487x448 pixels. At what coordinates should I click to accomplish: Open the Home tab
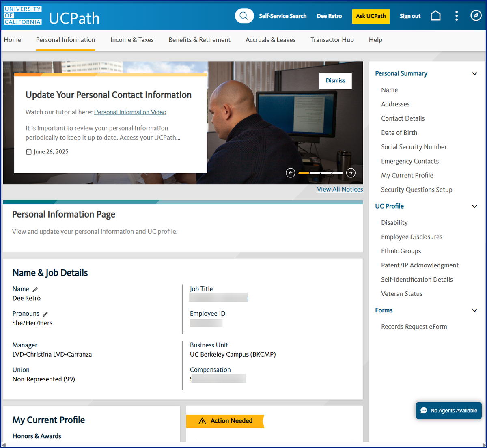tap(13, 40)
